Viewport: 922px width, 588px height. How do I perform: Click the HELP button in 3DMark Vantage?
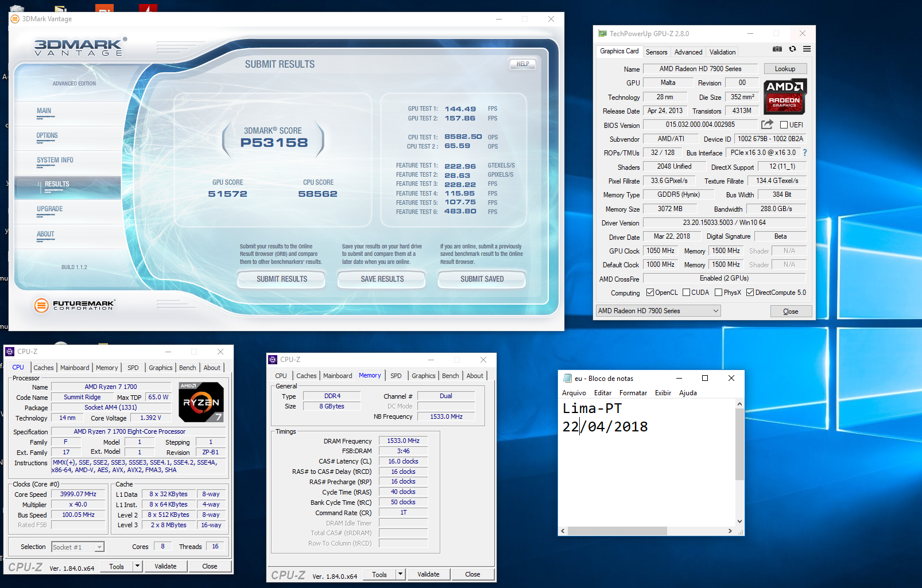[x=522, y=64]
